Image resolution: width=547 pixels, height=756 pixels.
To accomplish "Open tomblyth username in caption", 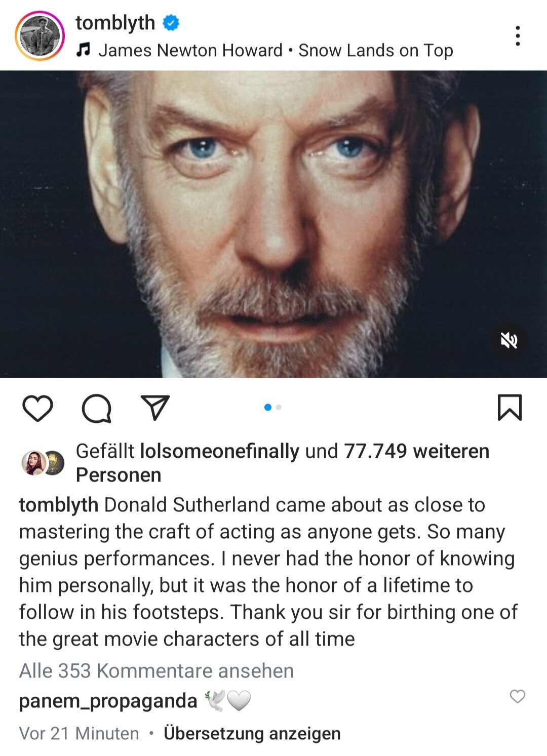I will pos(58,505).
